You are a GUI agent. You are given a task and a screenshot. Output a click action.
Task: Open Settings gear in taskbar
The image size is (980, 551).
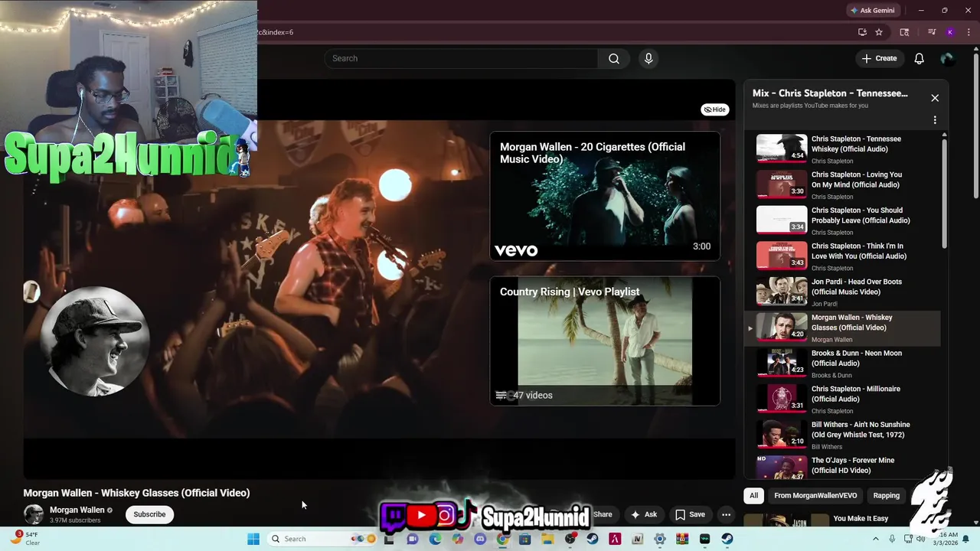tap(660, 539)
